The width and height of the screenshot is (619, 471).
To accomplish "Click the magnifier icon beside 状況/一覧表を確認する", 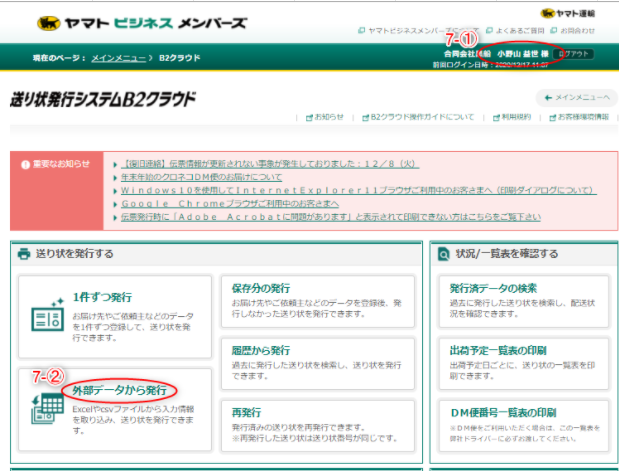I will click(x=444, y=254).
